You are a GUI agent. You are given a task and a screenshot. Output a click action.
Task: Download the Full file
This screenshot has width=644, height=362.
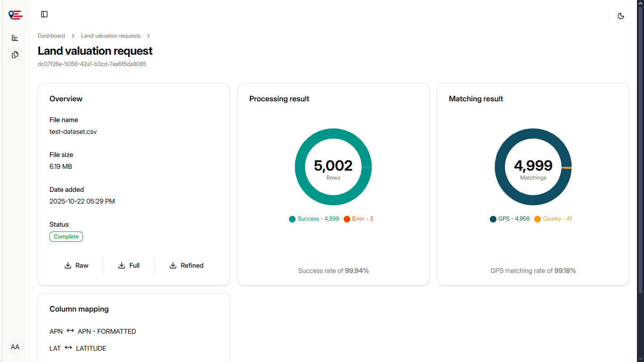click(129, 266)
